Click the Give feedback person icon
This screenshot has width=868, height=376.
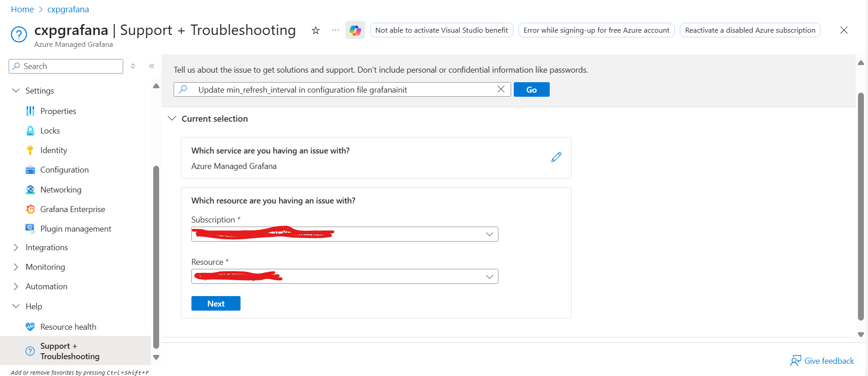click(796, 361)
